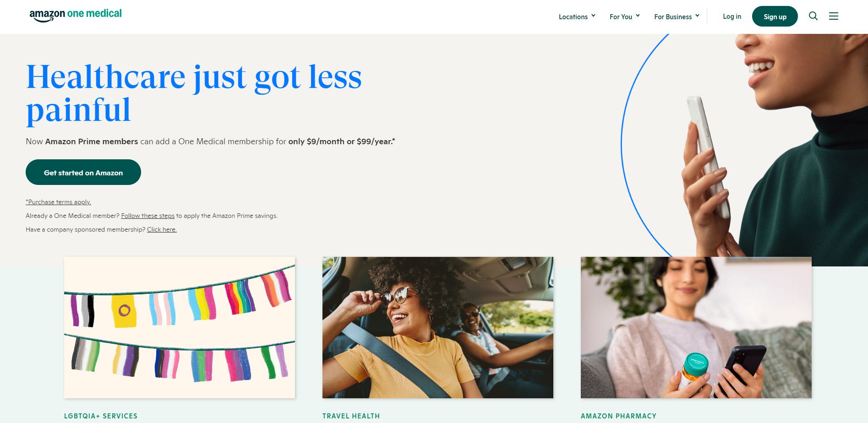Open the search magnifier icon
Screen dimensions: 868x423
point(813,16)
